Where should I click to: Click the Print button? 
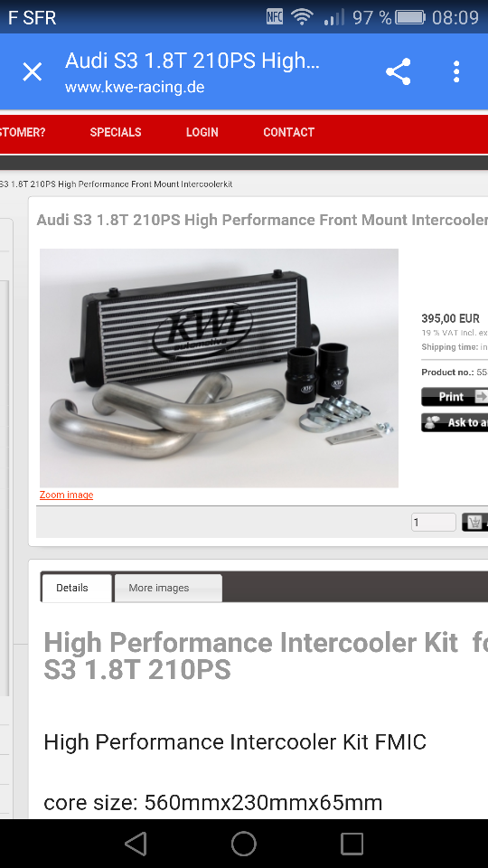(455, 396)
